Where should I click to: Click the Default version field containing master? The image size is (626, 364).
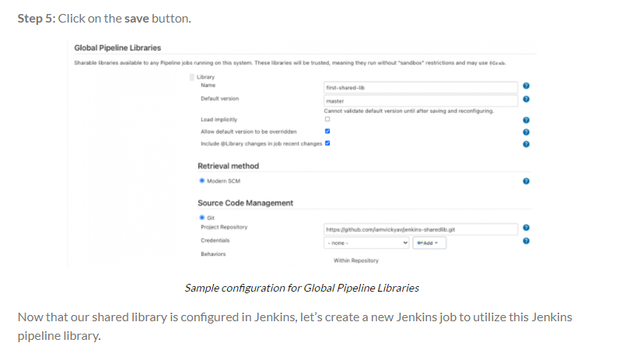pos(421,101)
